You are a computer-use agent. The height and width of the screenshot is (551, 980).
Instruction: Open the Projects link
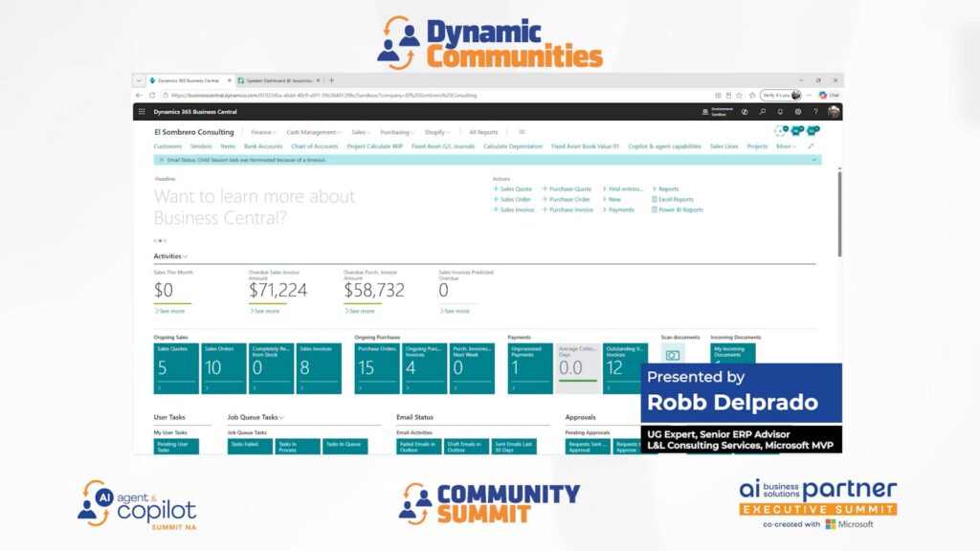tap(757, 146)
